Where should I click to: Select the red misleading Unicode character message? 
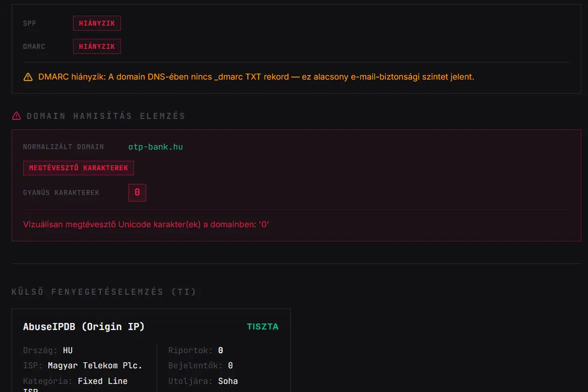click(x=146, y=224)
